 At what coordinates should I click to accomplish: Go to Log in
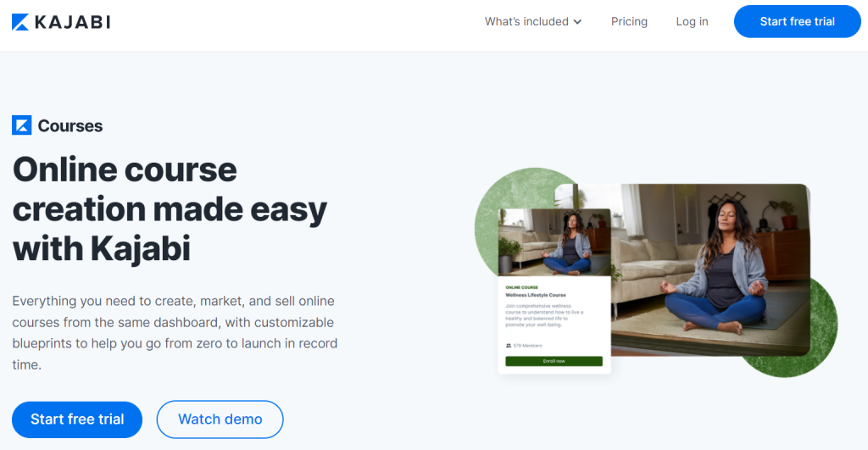[x=692, y=21]
